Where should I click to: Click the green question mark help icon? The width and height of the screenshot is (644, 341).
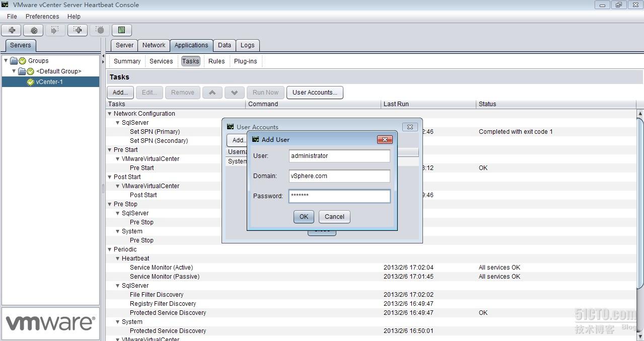coord(121,30)
